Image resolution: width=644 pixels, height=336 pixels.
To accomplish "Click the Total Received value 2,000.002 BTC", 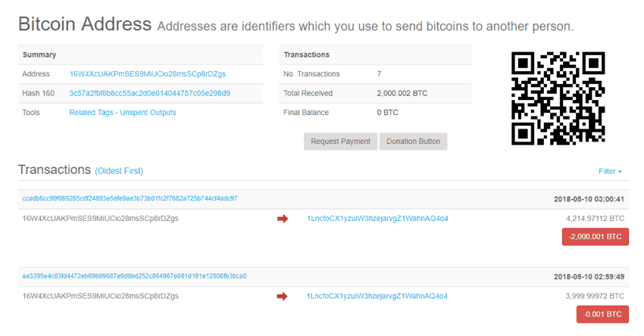I will click(x=402, y=93).
